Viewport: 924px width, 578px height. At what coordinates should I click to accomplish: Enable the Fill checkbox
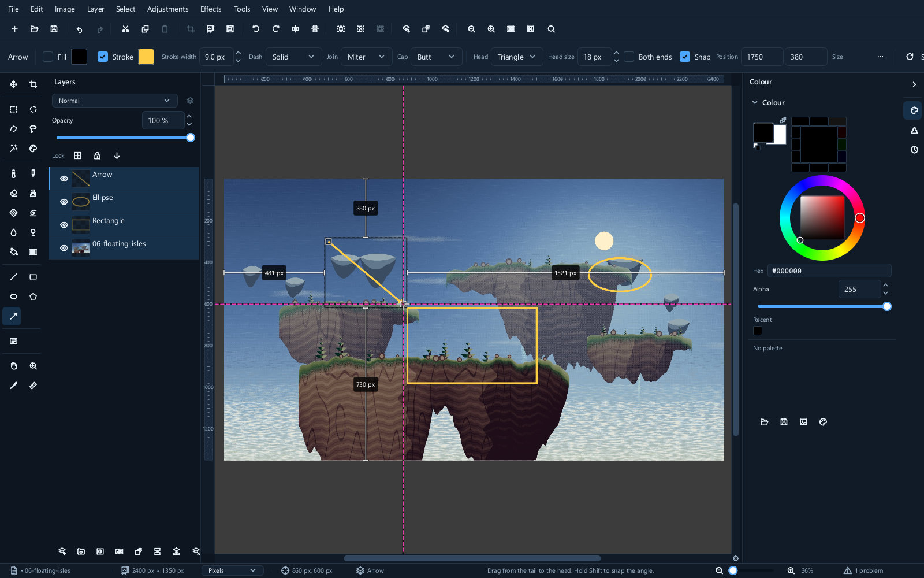point(48,57)
